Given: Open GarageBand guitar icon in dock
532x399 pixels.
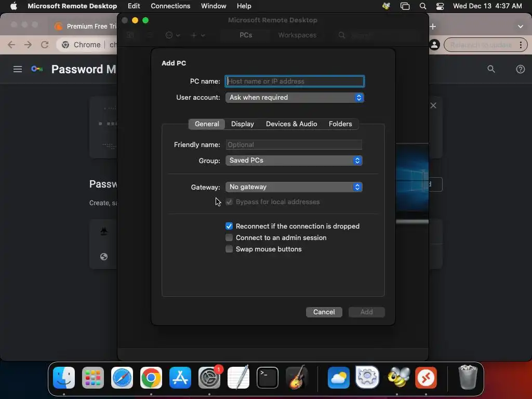Looking at the screenshot, I should 297,378.
